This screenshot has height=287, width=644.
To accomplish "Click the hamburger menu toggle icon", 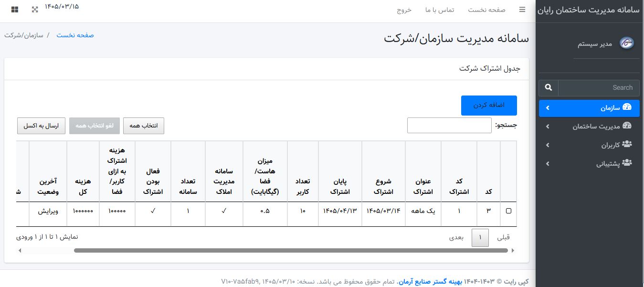I will [522, 10].
